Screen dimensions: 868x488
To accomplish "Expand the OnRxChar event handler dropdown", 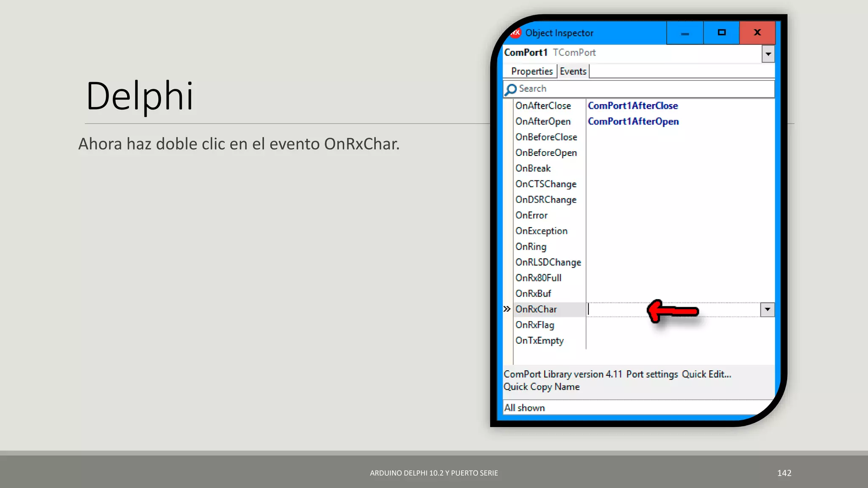I will [x=767, y=310].
